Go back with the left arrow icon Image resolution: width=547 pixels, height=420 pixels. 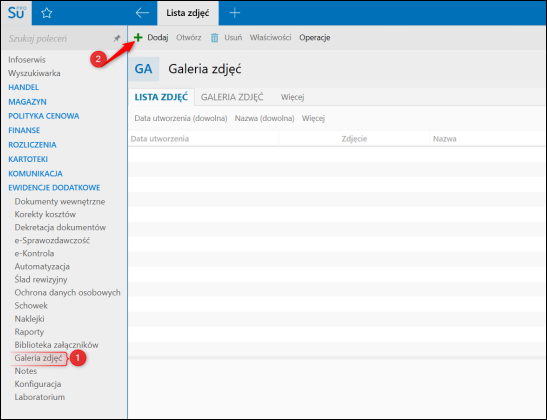[x=142, y=13]
